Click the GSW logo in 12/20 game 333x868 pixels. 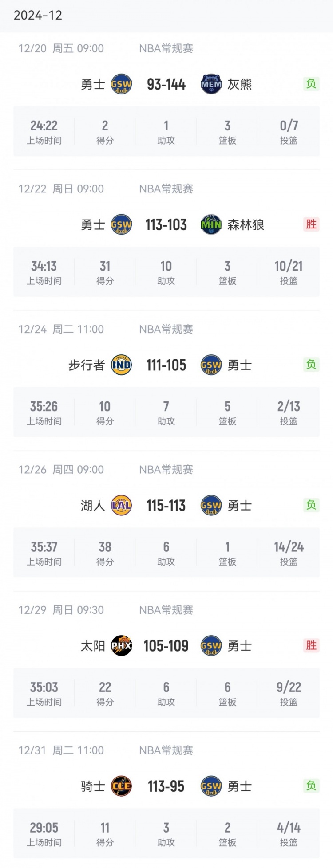pyautogui.click(x=121, y=84)
